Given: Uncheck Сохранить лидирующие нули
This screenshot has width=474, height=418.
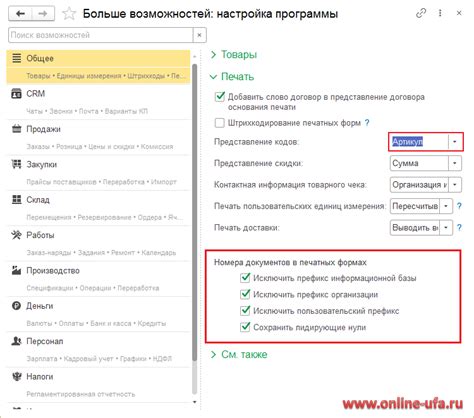Looking at the screenshot, I should tap(245, 326).
